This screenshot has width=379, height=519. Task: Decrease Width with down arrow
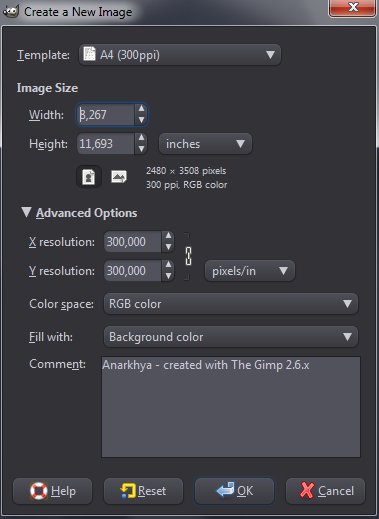point(141,120)
